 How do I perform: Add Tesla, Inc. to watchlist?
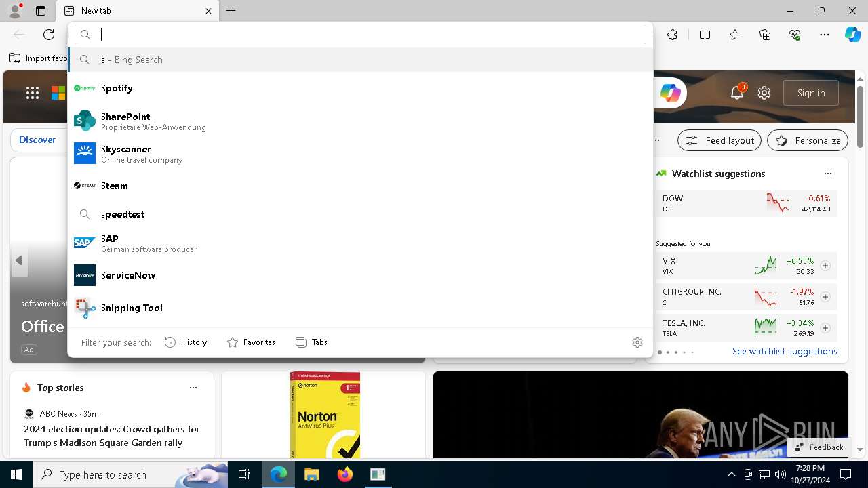coord(825,328)
